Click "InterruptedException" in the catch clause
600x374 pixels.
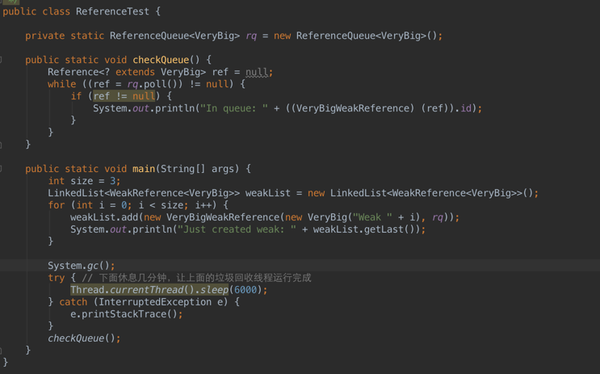[x=155, y=302]
